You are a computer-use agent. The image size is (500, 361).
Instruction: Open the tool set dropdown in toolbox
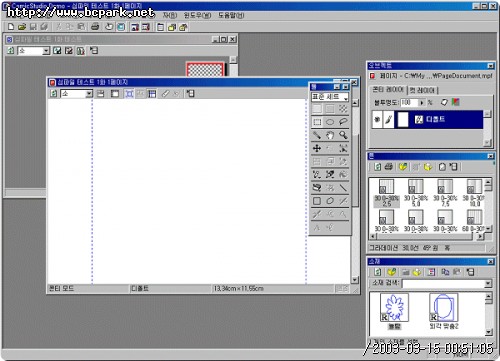[330, 97]
